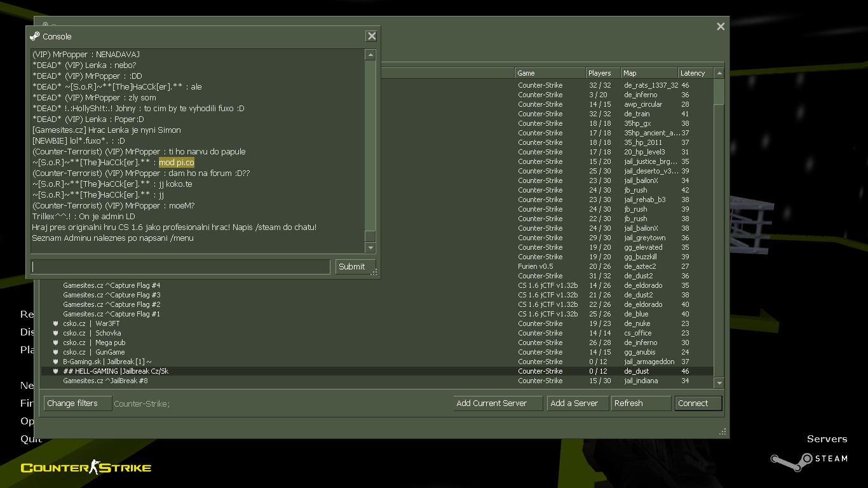Click server list scroll down arrow
Image resolution: width=868 pixels, height=488 pixels.
tap(719, 383)
